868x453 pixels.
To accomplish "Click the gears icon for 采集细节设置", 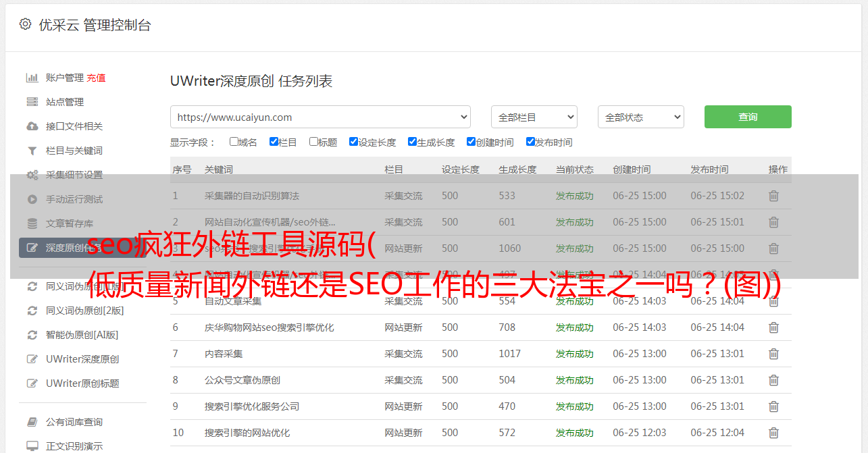I will click(32, 175).
